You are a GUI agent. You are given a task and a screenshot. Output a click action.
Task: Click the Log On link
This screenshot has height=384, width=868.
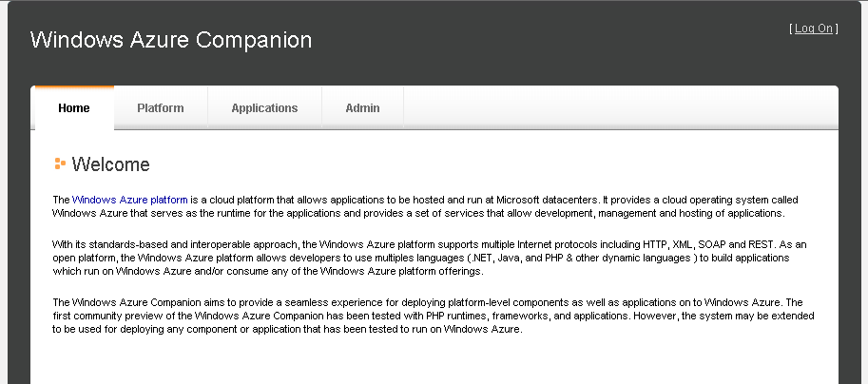(814, 29)
